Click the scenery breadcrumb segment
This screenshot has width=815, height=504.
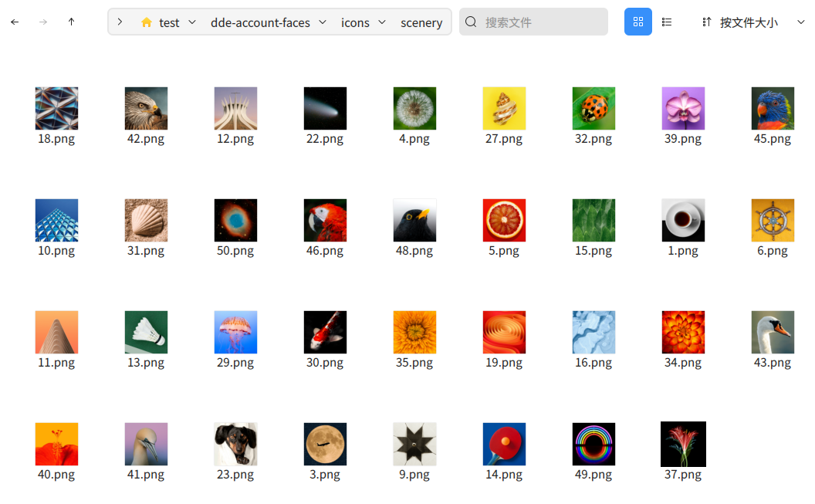[421, 23]
